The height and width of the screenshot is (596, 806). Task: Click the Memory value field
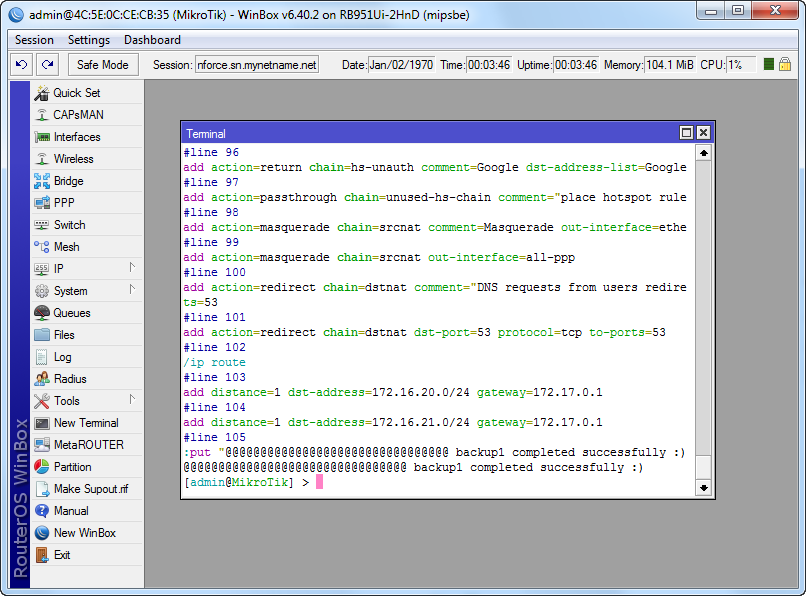(x=670, y=65)
